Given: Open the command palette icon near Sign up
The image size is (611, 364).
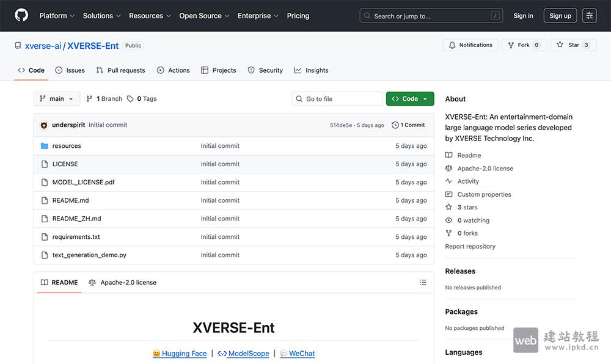Looking at the screenshot, I should tap(588, 15).
